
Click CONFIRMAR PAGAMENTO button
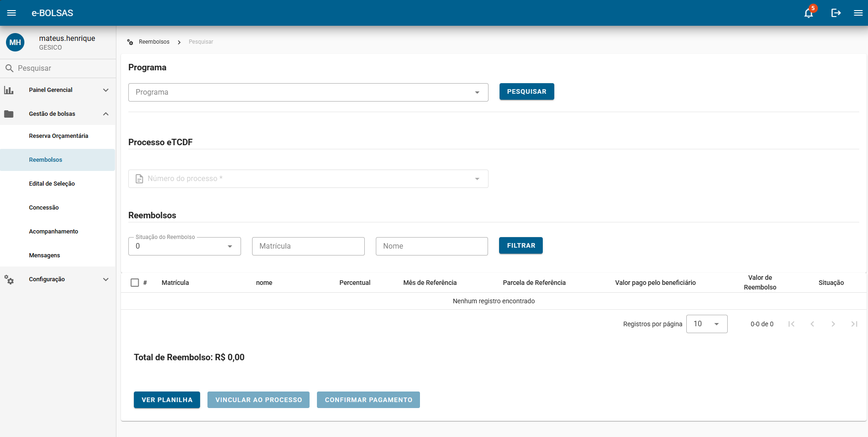[368, 400]
